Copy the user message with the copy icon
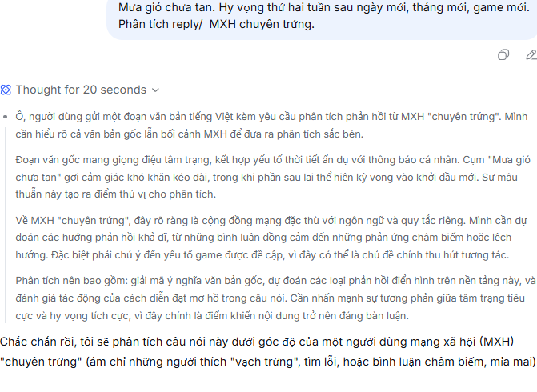Screen dimensions: 537x392 click(503, 54)
